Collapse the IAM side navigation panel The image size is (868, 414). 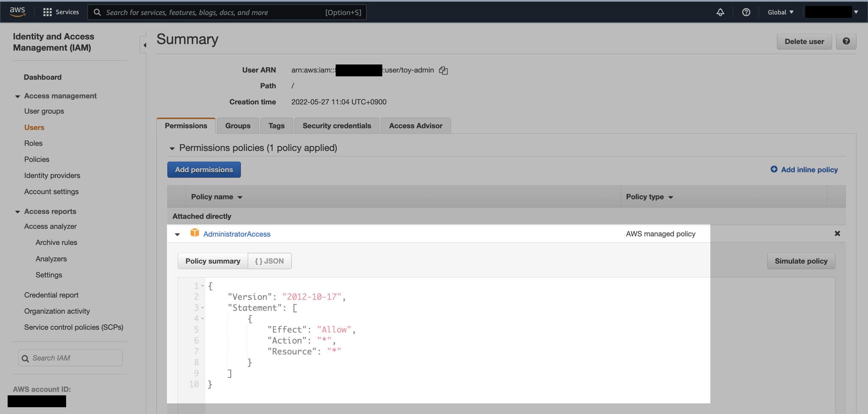point(145,45)
